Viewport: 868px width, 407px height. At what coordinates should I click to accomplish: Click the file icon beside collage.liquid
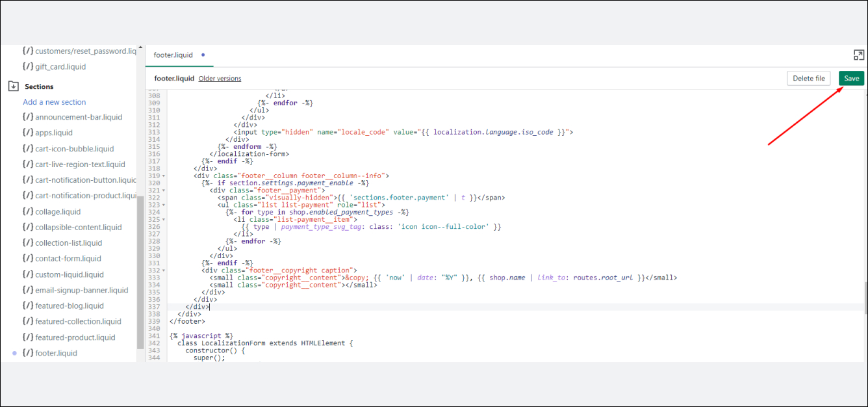27,211
